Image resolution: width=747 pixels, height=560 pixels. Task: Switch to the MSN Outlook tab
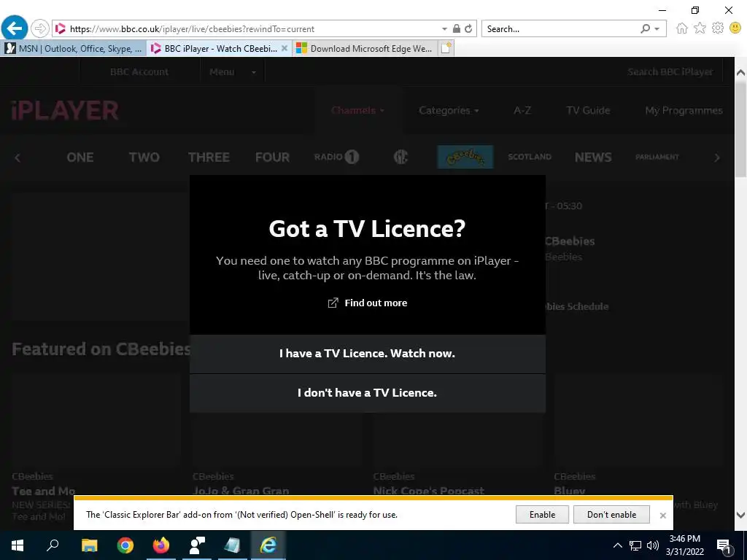pyautogui.click(x=74, y=49)
